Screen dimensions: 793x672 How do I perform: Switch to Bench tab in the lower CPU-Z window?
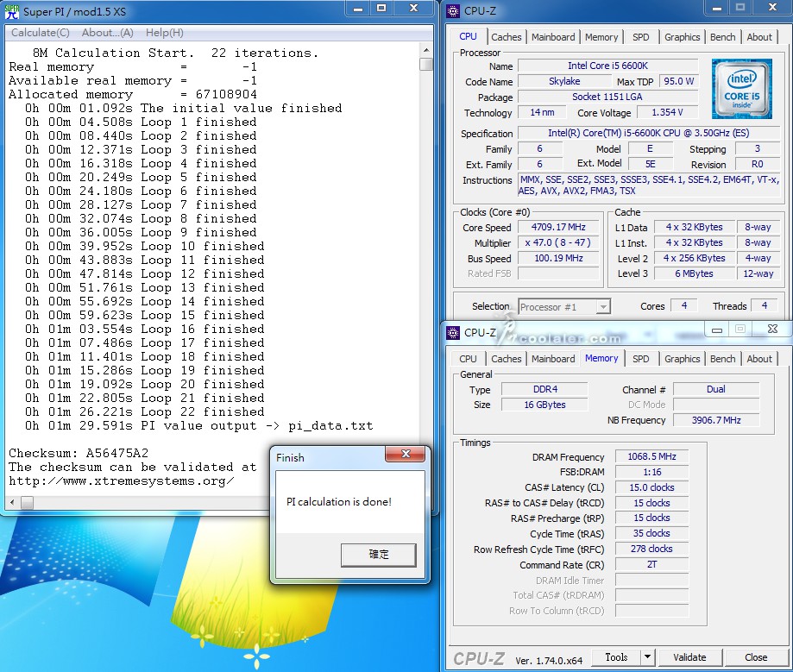pos(722,359)
